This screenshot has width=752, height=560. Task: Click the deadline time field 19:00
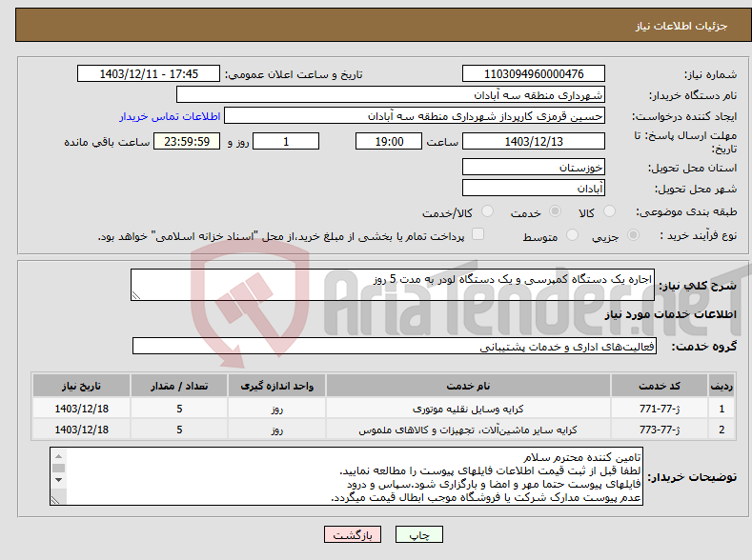tap(389, 141)
